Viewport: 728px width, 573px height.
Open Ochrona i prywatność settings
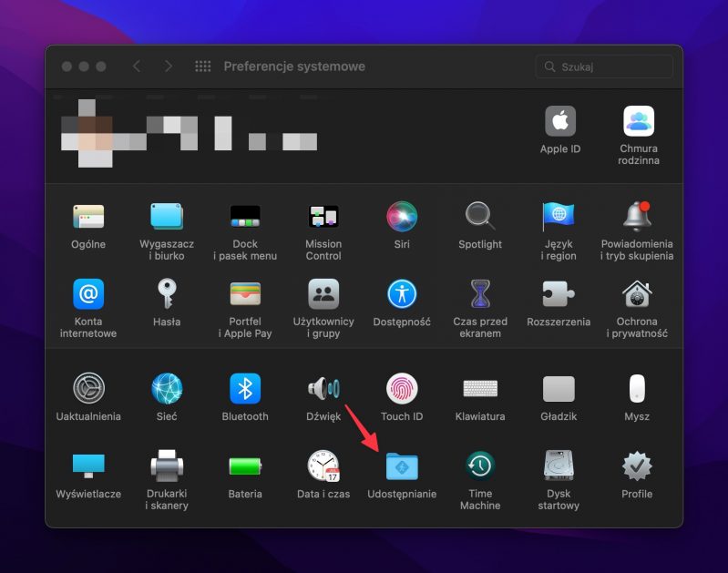637,294
